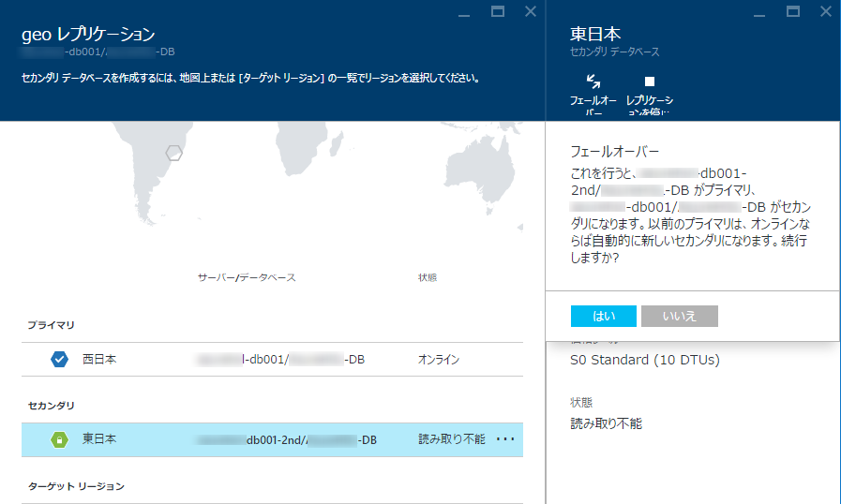841x504 pixels.
Task: Maximize the geo レプリケーション blade
Action: point(498,11)
